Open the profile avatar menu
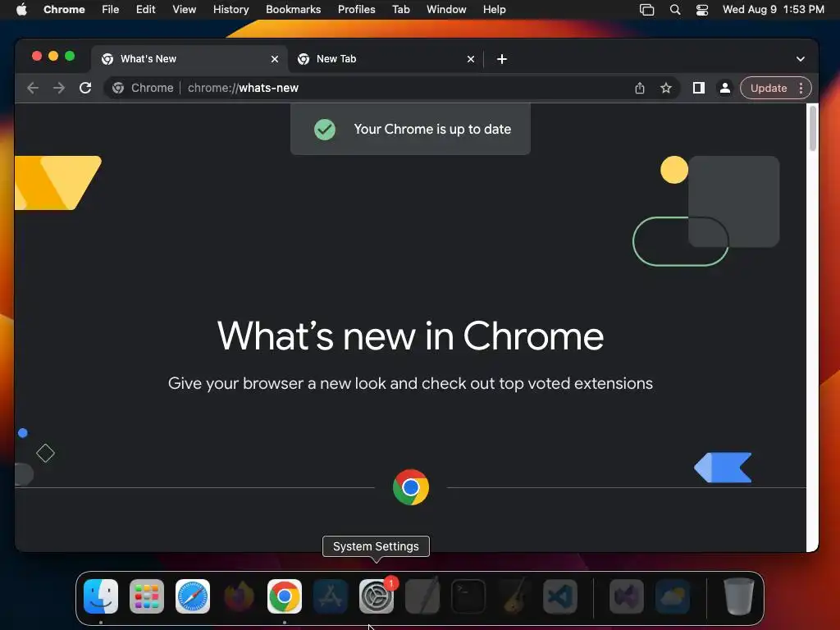840x630 pixels. pyautogui.click(x=725, y=88)
